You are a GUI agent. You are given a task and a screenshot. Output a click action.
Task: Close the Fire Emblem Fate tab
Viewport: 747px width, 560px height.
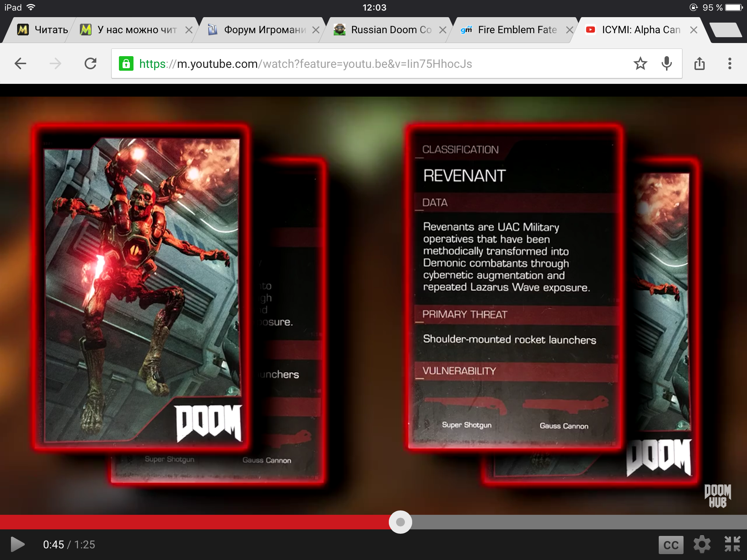point(570,30)
